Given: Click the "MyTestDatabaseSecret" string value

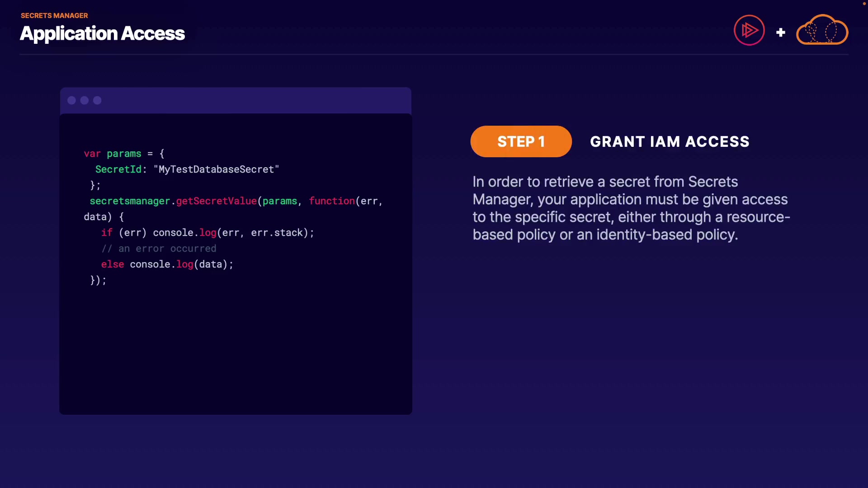Looking at the screenshot, I should click(216, 169).
